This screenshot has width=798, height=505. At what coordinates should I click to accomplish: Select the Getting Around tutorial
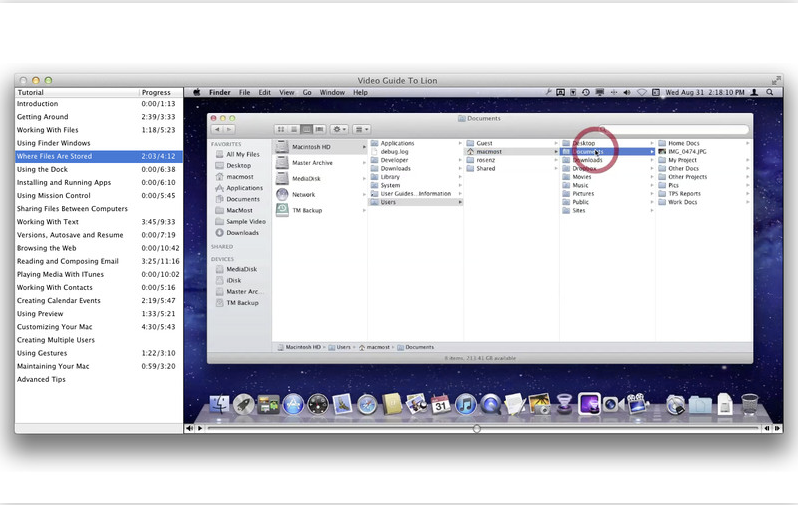[99, 117]
